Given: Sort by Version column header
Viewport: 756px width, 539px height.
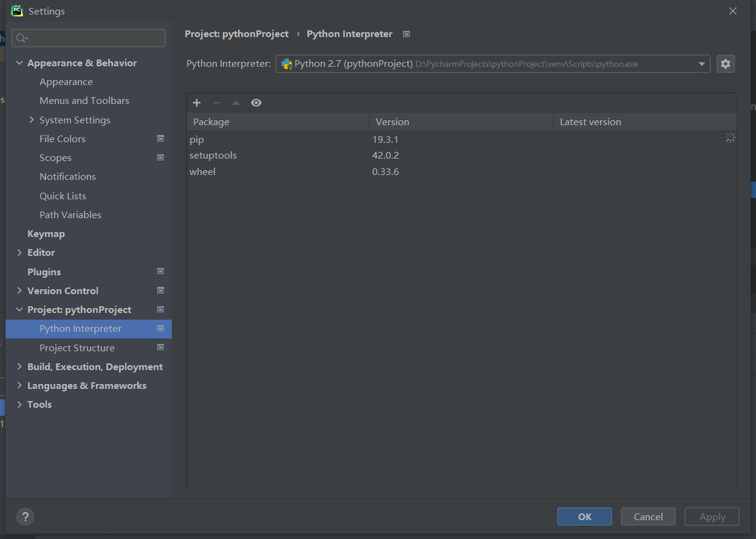Looking at the screenshot, I should [x=461, y=122].
